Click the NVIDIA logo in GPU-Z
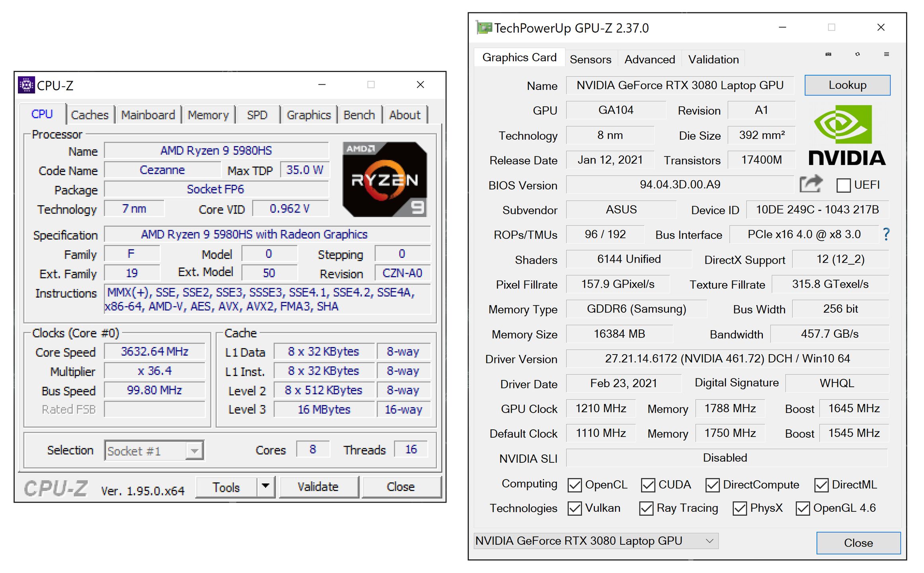Image resolution: width=924 pixels, height=573 pixels. [847, 135]
